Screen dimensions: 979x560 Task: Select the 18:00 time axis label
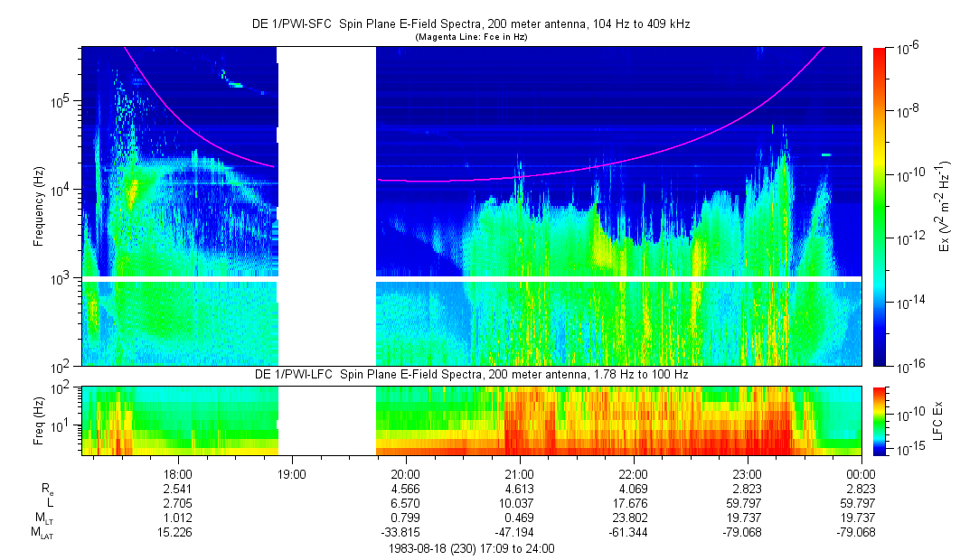(177, 473)
